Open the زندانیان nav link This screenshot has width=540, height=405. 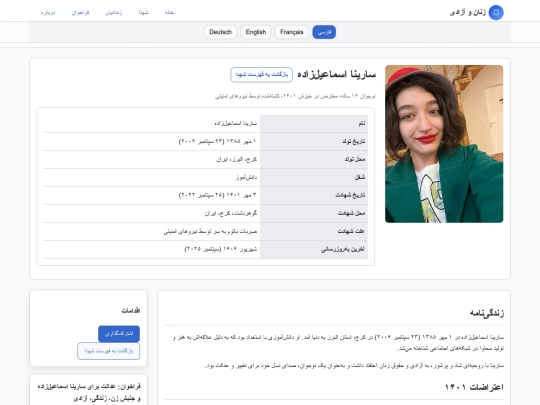[x=114, y=12]
